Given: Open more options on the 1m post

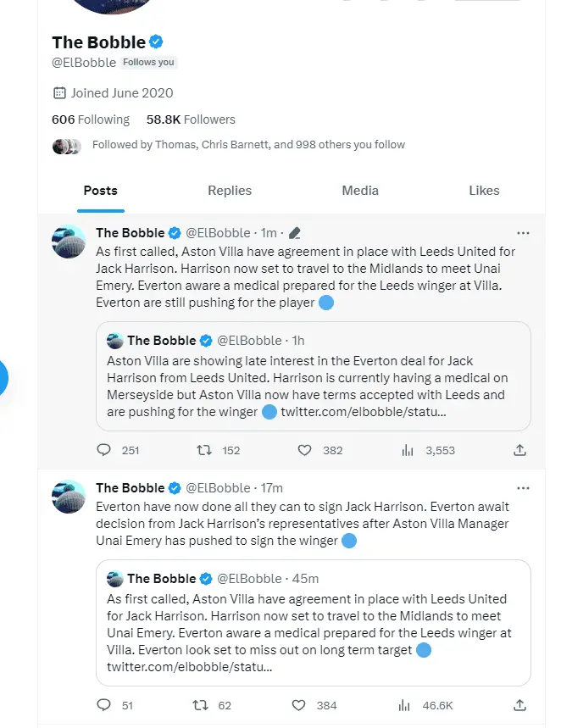Looking at the screenshot, I should click(x=523, y=233).
